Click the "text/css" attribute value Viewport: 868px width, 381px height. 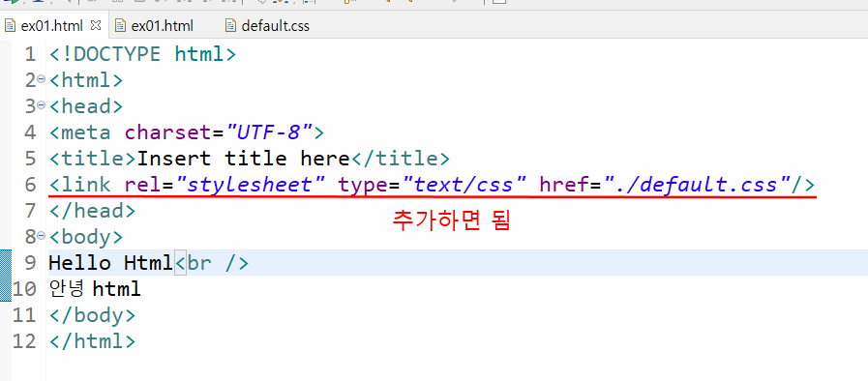465,184
